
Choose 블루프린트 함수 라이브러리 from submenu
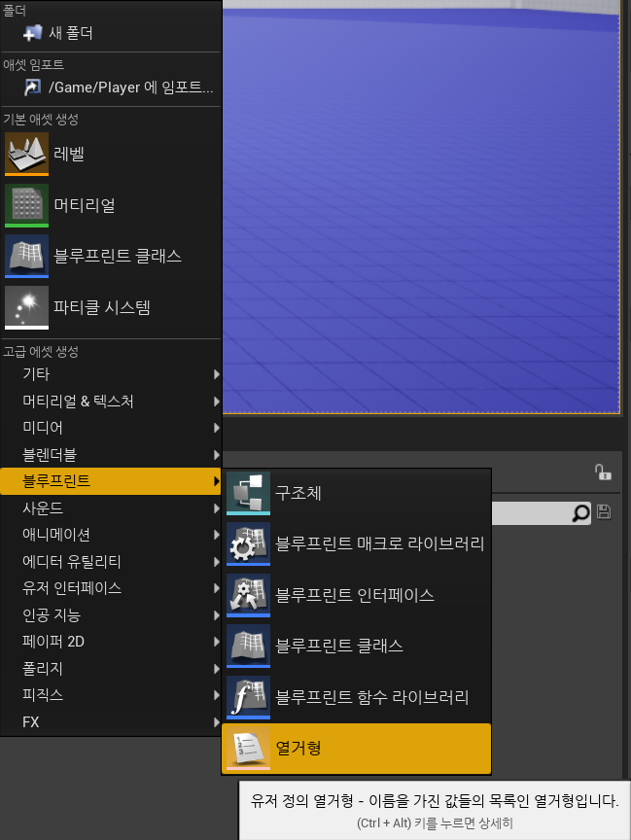[357, 697]
